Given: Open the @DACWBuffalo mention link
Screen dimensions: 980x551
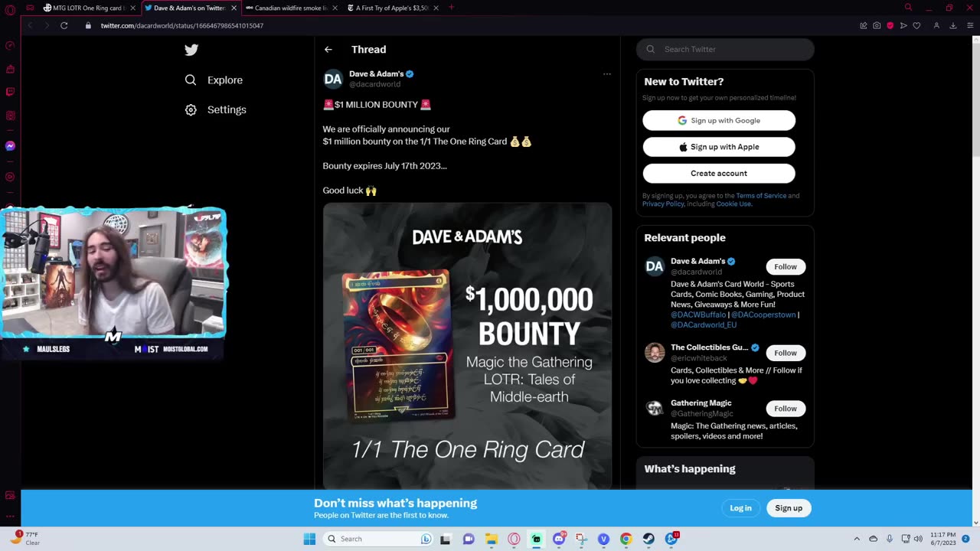Looking at the screenshot, I should 698,315.
